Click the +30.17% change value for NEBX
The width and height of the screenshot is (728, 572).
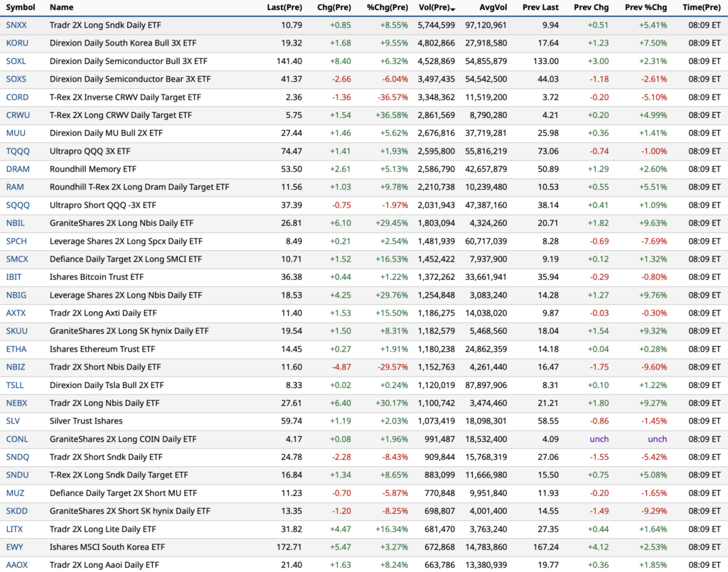pyautogui.click(x=392, y=403)
